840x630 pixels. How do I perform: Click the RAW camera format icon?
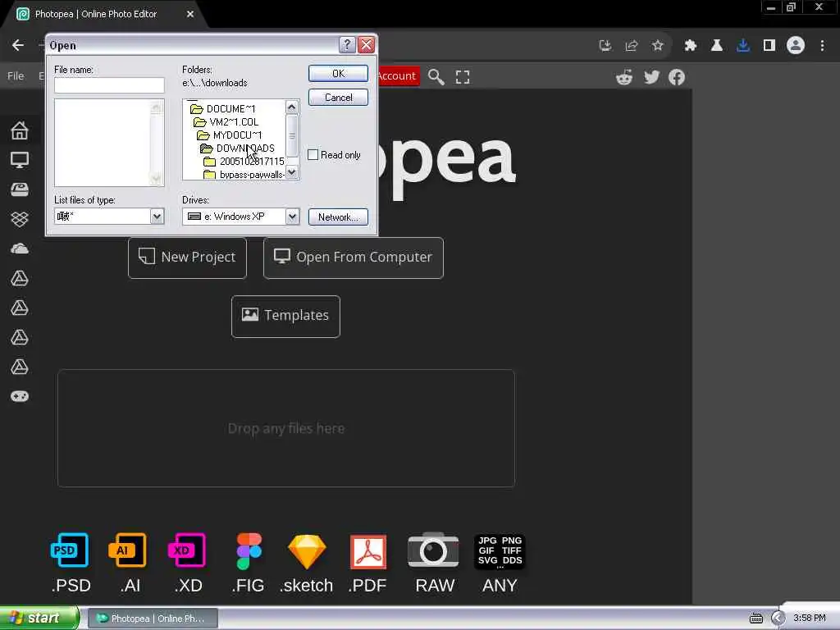(x=433, y=550)
